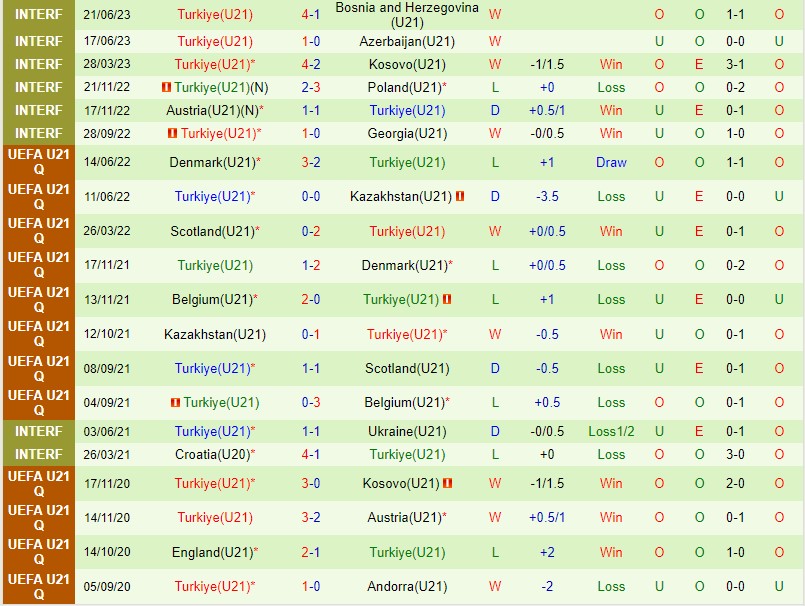Open Denmark(U21) link in 14/06/22 row

tap(215, 163)
